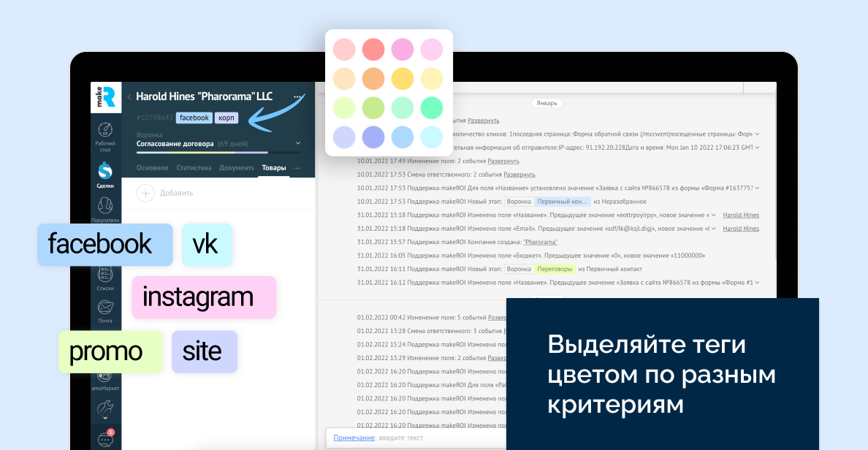Click the deal title Harold Hines "Pharorama" LLC
868x450 pixels.
click(205, 97)
